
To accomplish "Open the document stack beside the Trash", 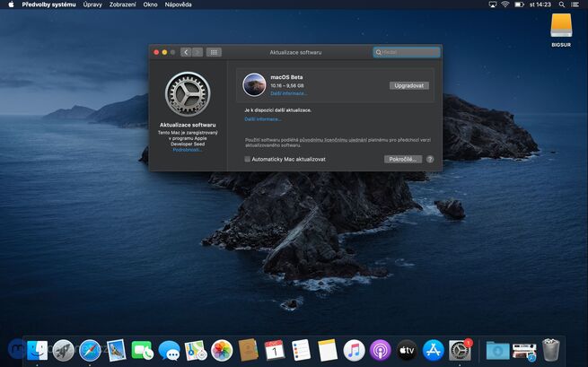I will point(524,351).
